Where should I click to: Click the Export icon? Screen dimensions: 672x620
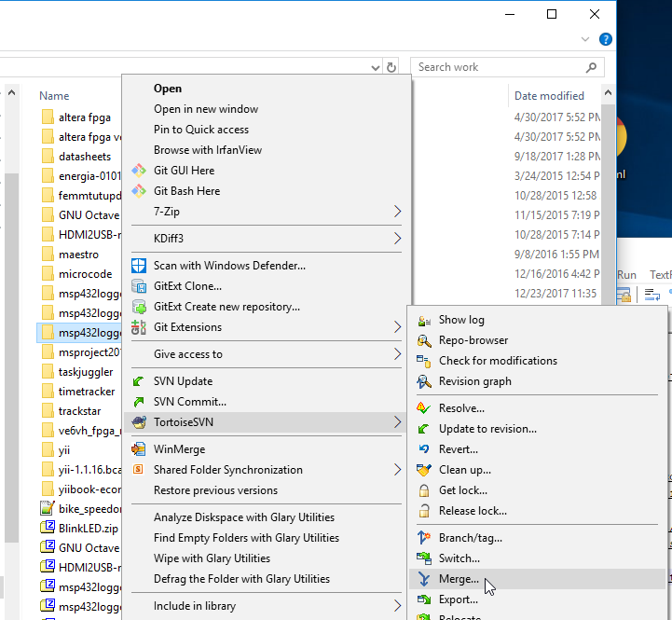tap(424, 599)
